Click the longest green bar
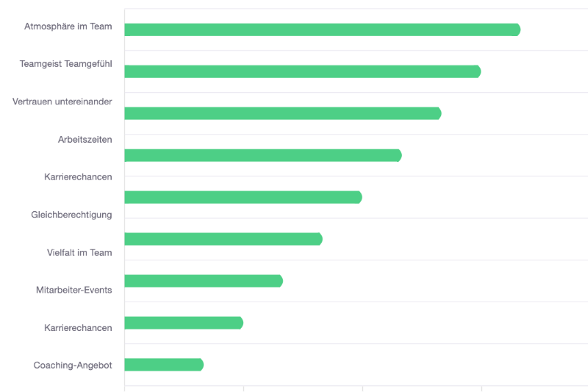588x392 pixels. [x=323, y=29]
